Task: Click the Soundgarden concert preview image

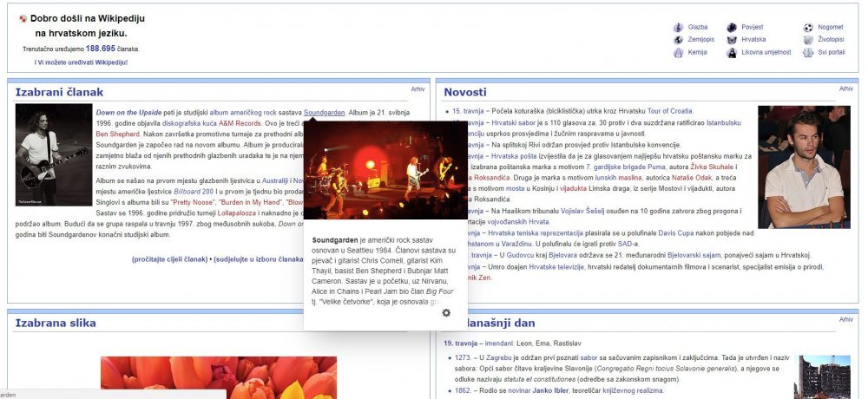Action: (386, 171)
